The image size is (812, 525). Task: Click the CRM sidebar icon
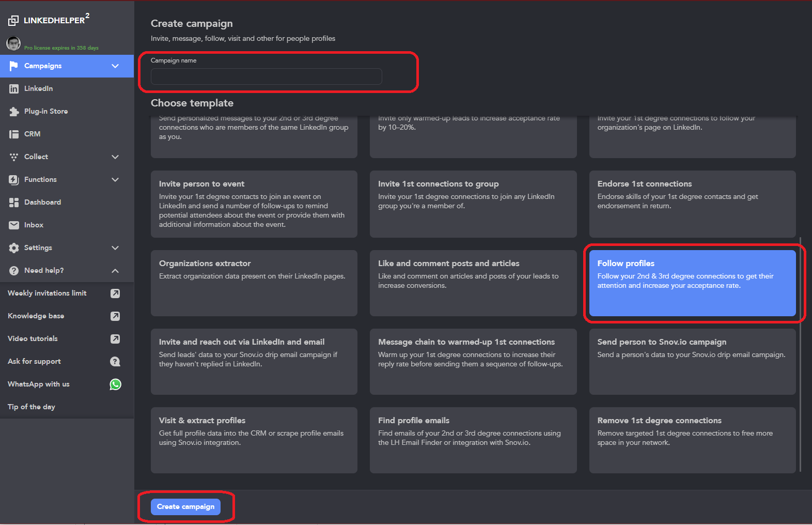14,134
